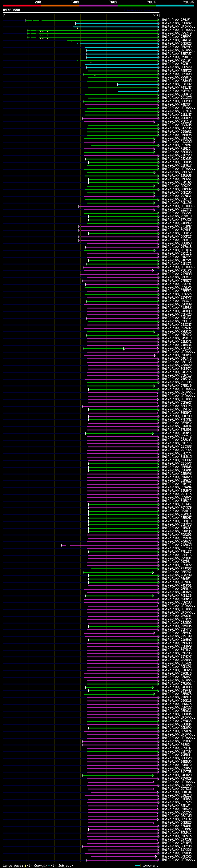Click the UniRef100_Q12SF2 label
The width and height of the screenshot is (197, 868).
pos(177,210)
